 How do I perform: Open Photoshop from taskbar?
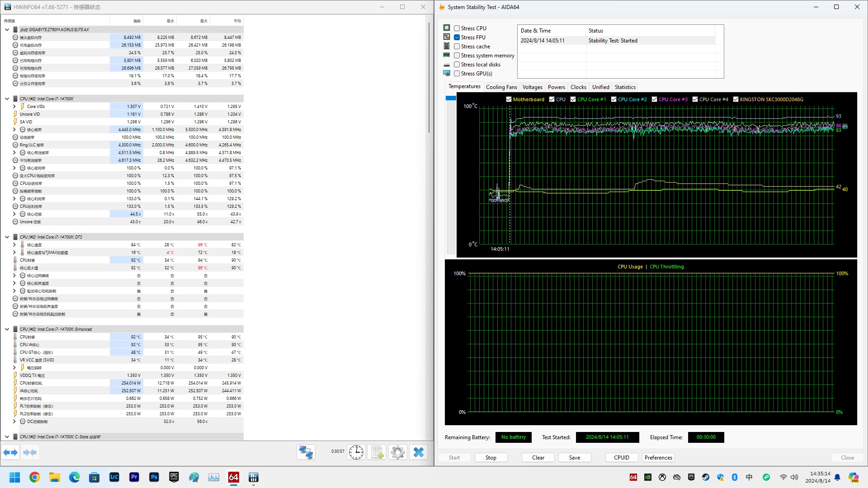tap(154, 477)
